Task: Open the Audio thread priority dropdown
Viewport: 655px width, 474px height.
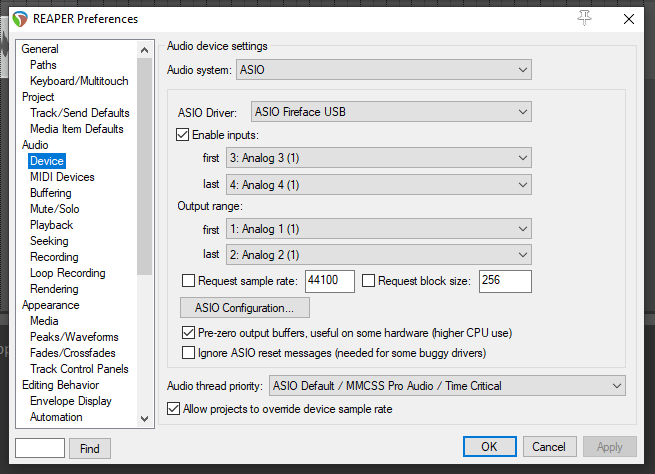Action: [446, 386]
